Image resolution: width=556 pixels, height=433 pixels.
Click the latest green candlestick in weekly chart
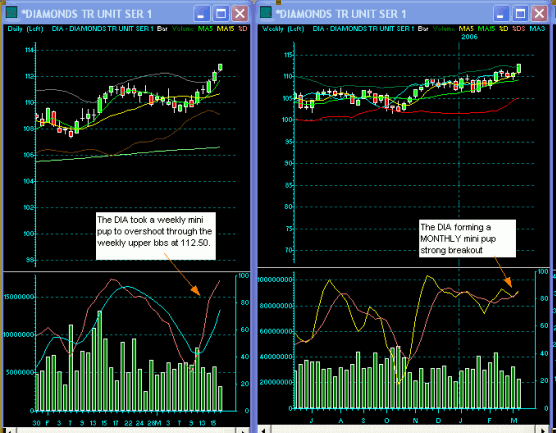pos(519,68)
